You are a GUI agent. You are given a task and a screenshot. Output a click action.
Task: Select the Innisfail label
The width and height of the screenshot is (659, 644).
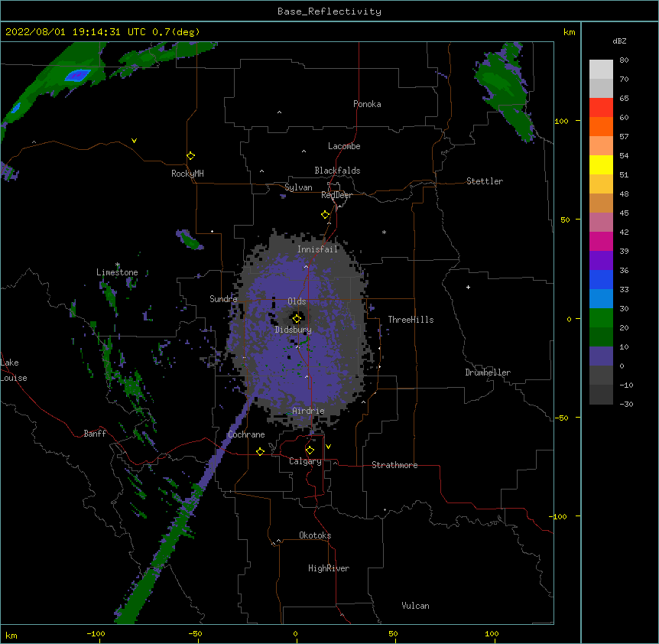[x=317, y=249]
